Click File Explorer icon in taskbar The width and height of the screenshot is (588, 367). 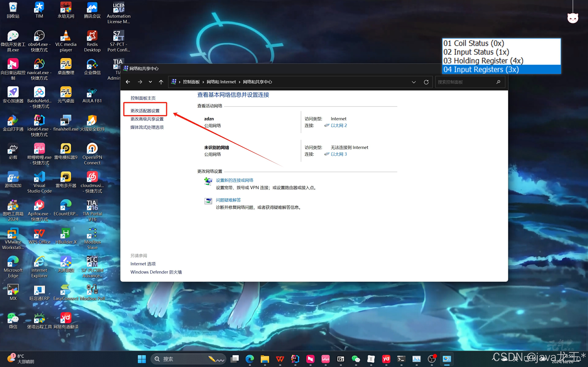(265, 359)
